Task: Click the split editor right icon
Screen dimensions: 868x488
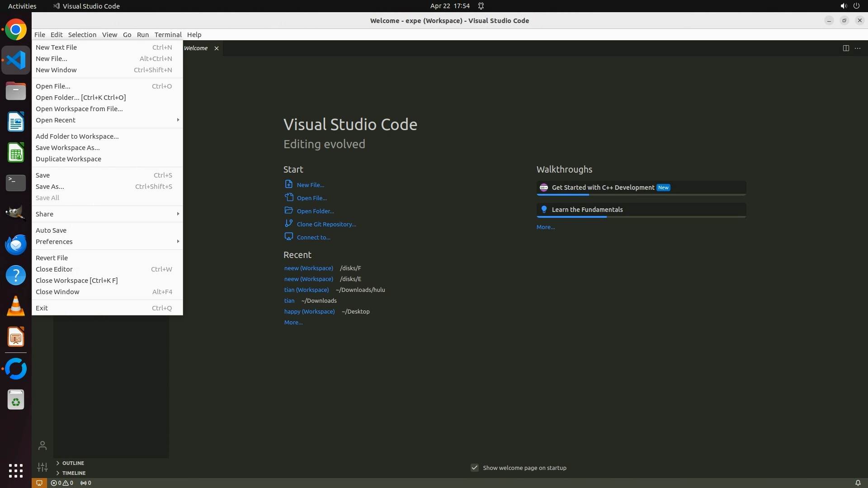Action: [x=845, y=48]
